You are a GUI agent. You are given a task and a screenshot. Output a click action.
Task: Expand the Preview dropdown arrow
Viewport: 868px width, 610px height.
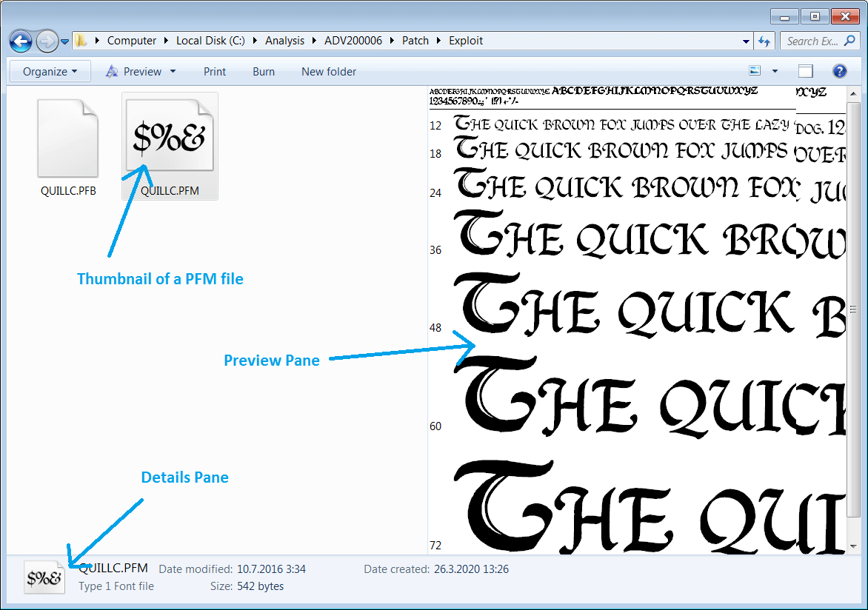pos(172,71)
